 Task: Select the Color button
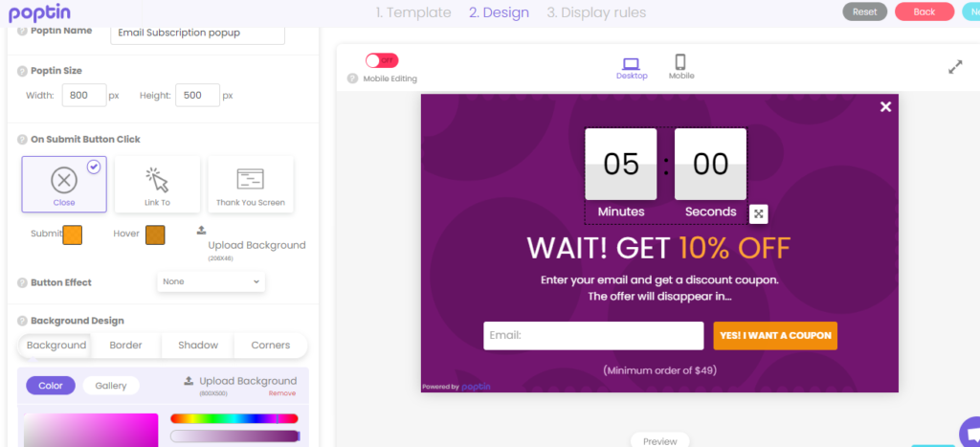click(x=51, y=386)
